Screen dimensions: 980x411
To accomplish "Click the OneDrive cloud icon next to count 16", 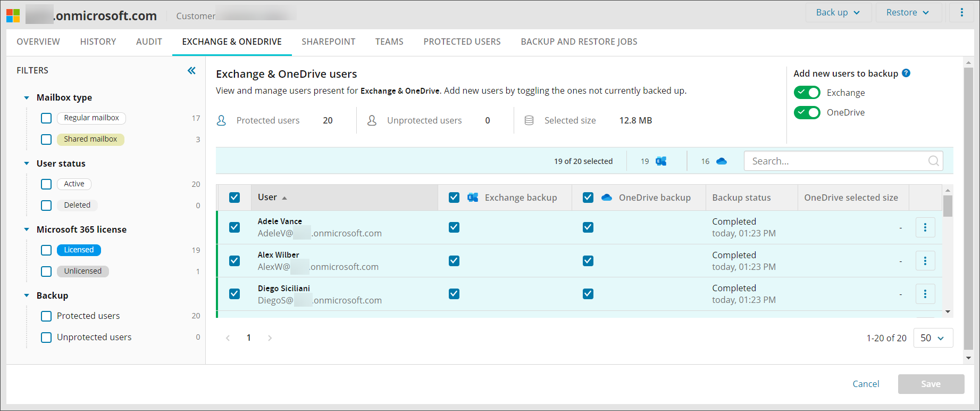I will click(x=722, y=161).
